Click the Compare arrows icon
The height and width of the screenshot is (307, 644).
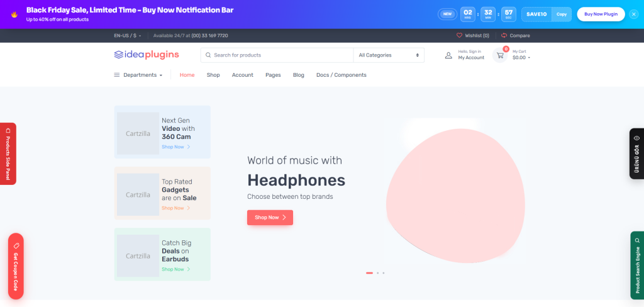click(x=504, y=36)
